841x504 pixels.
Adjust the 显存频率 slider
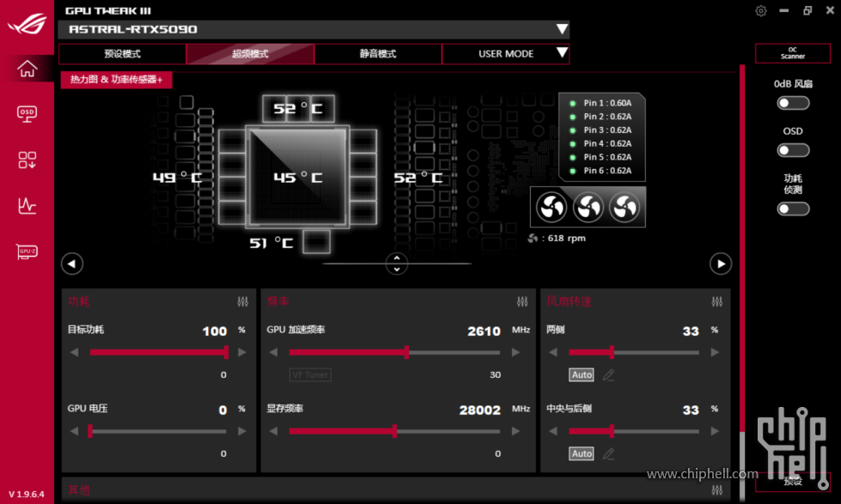[395, 431]
